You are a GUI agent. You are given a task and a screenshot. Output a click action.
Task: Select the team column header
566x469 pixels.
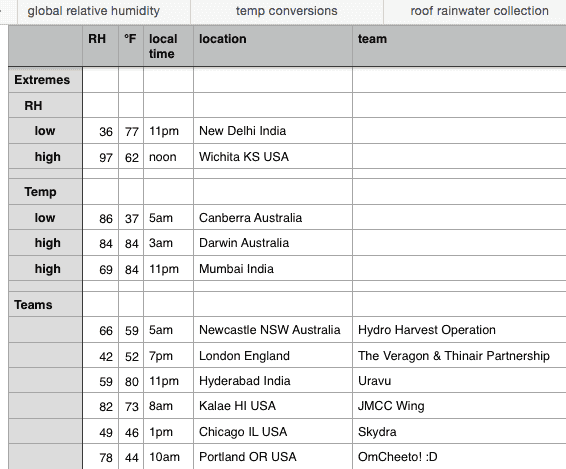click(x=459, y=46)
